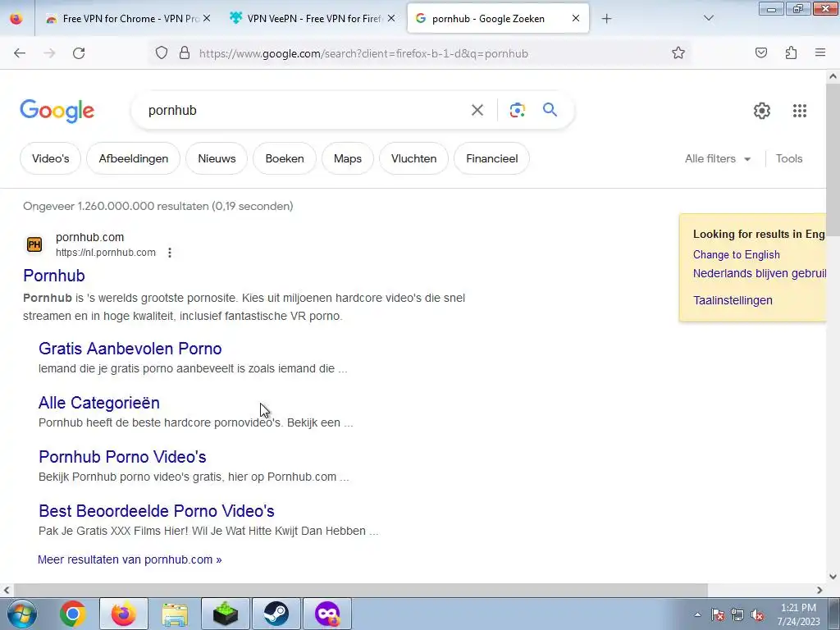The height and width of the screenshot is (630, 840).
Task: Click the horizontal scrollbar right arrow
Action: (x=819, y=591)
